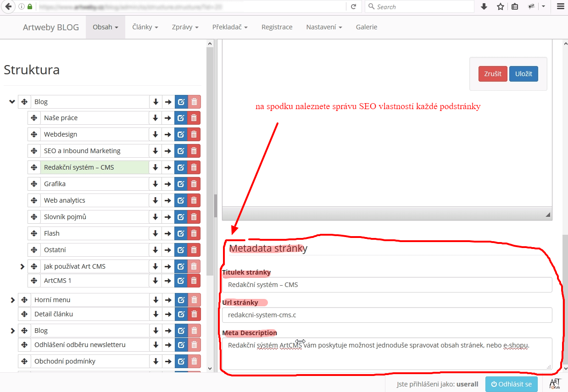Viewport: 568px width, 392px height.
Task: Move Odhlášení odběru newsletteru item down
Action: [x=156, y=345]
